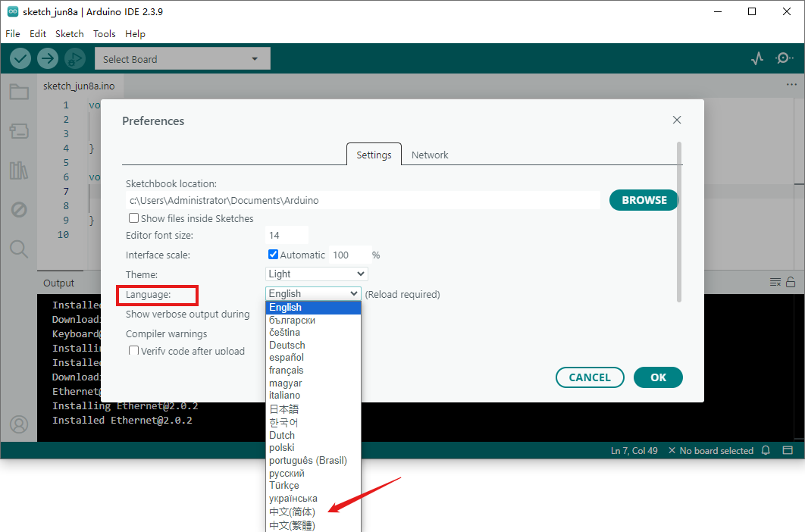Viewport: 805px width, 532px height.
Task: Click Ln 7, Col 49 cursor position
Action: 634,450
